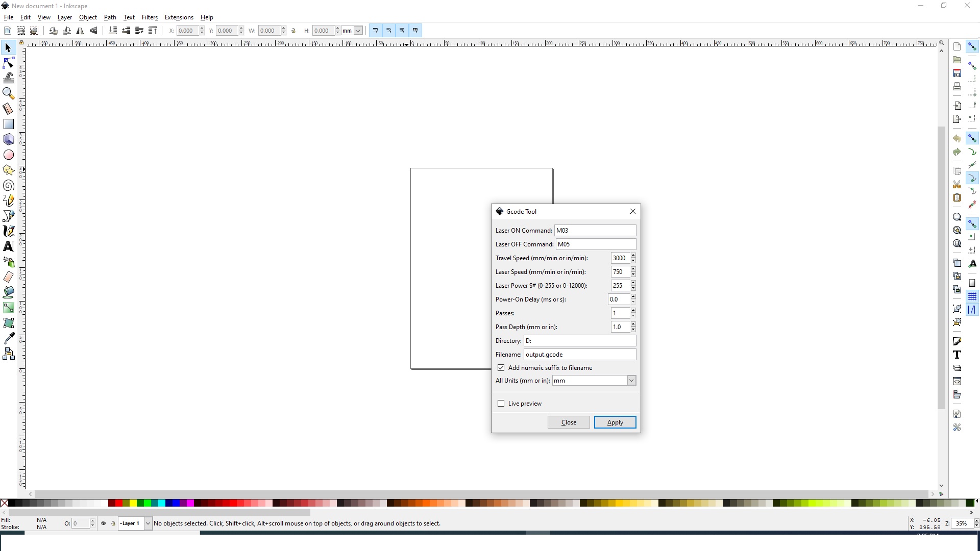Expand the All Units dropdown
Screen dimensions: 980x551
click(631, 380)
